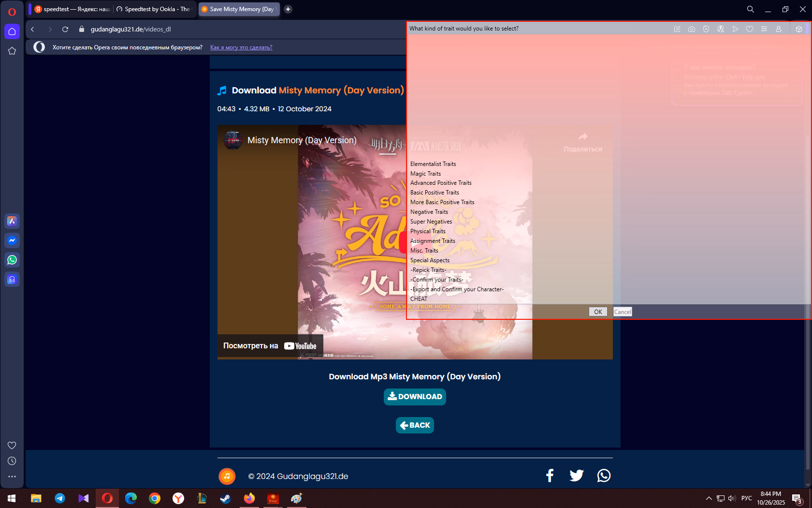Open the Twitter footer icon
The width and height of the screenshot is (812, 508).
[x=576, y=476]
